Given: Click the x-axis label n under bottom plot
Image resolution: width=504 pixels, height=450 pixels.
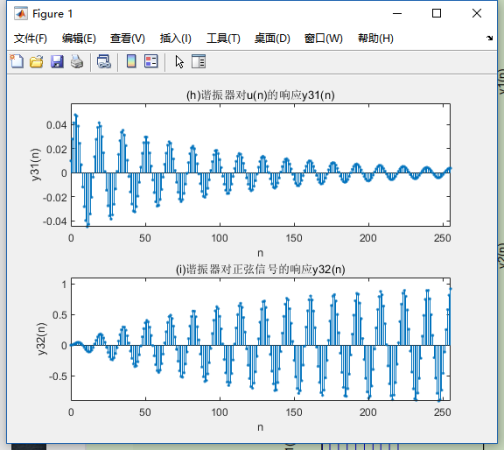Looking at the screenshot, I should tap(260, 427).
